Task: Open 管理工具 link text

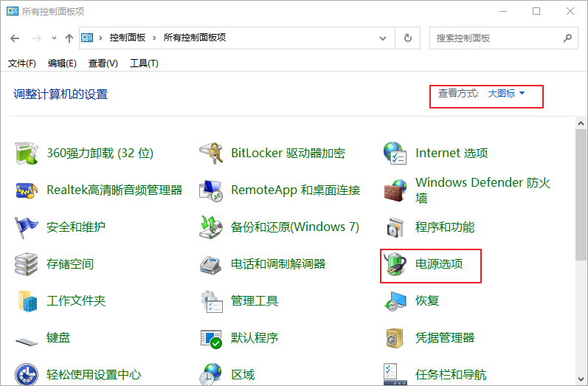Action: [255, 300]
